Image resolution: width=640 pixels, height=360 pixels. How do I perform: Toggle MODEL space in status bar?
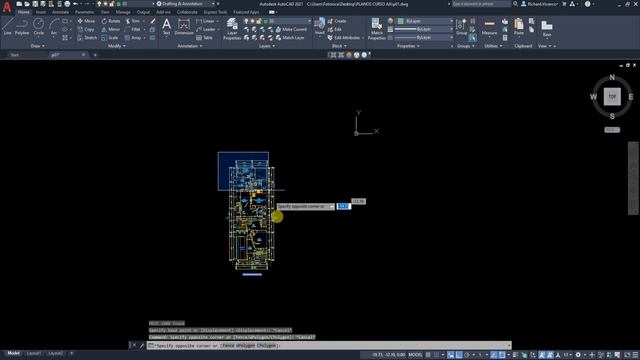pyautogui.click(x=415, y=355)
